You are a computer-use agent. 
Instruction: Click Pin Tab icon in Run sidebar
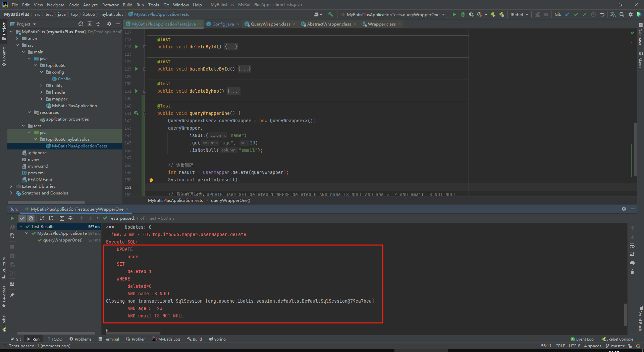click(12, 295)
